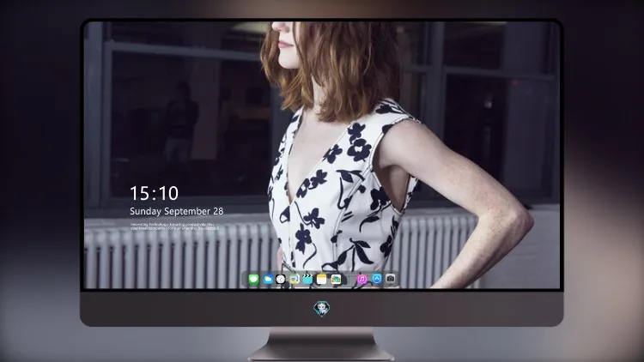Open the Maps app in dock
The height and width of the screenshot is (362, 644).
pos(336,280)
